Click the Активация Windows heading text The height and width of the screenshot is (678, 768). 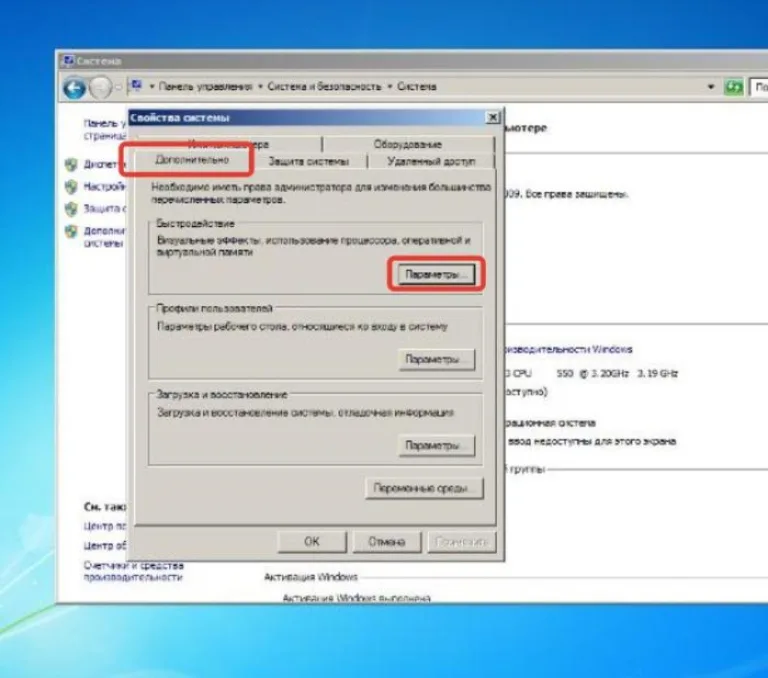[311, 577]
